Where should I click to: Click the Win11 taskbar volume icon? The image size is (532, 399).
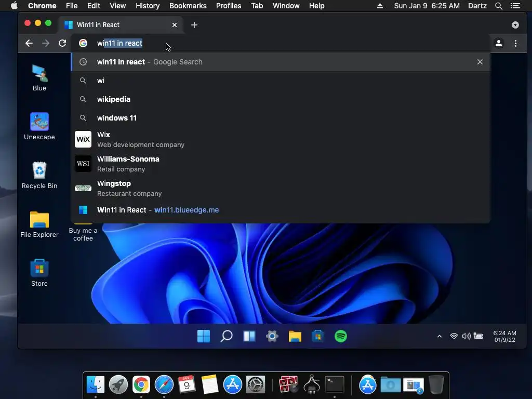(x=466, y=336)
